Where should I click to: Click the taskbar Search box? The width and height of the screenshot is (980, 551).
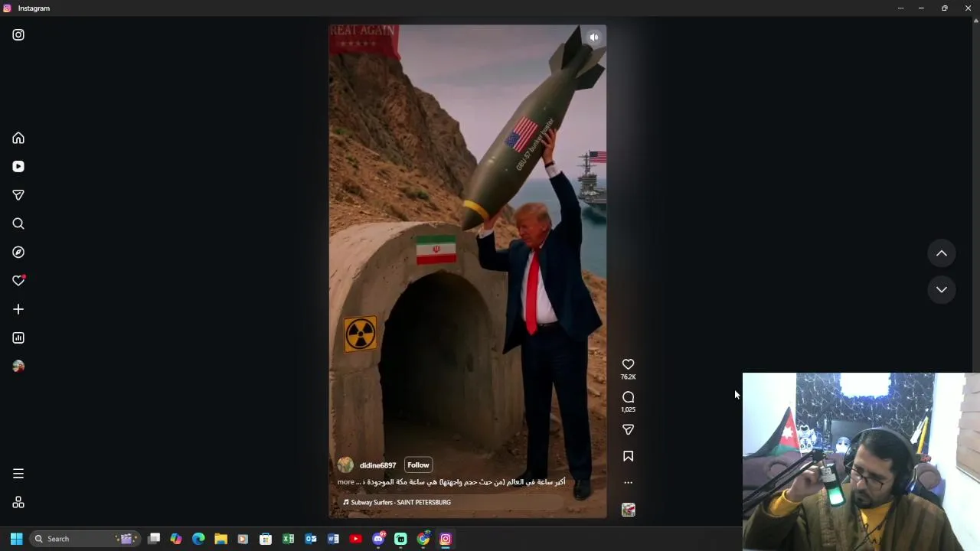(x=84, y=539)
